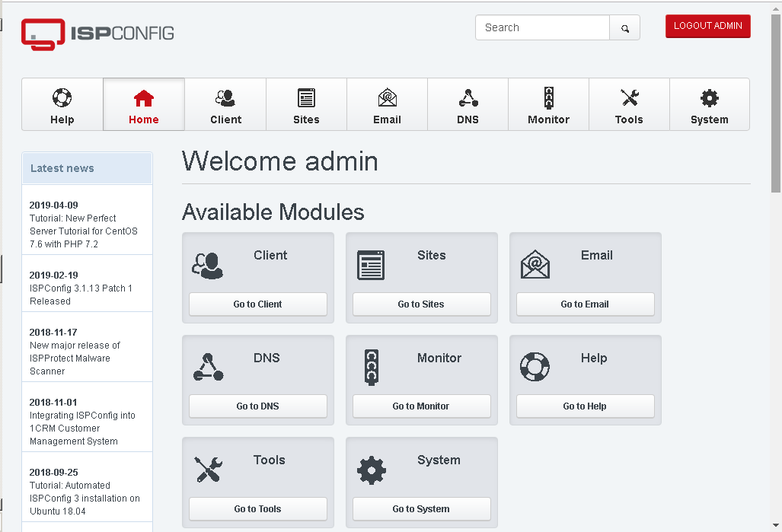The image size is (782, 532).
Task: Select the Home tab label
Action: point(144,119)
